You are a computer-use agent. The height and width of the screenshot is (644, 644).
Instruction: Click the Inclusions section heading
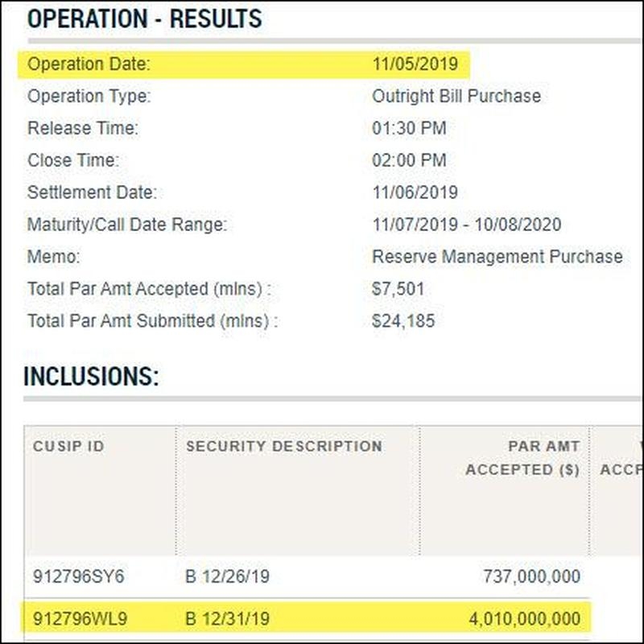tap(91, 376)
